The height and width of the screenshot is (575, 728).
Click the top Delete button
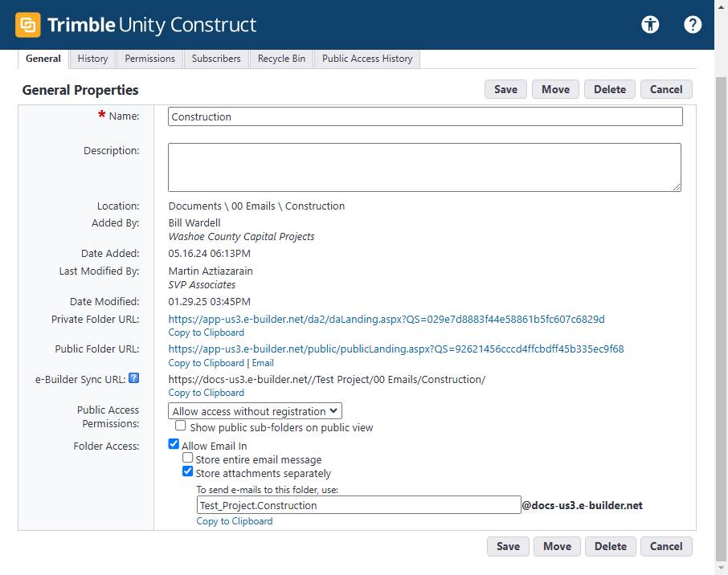pos(610,90)
